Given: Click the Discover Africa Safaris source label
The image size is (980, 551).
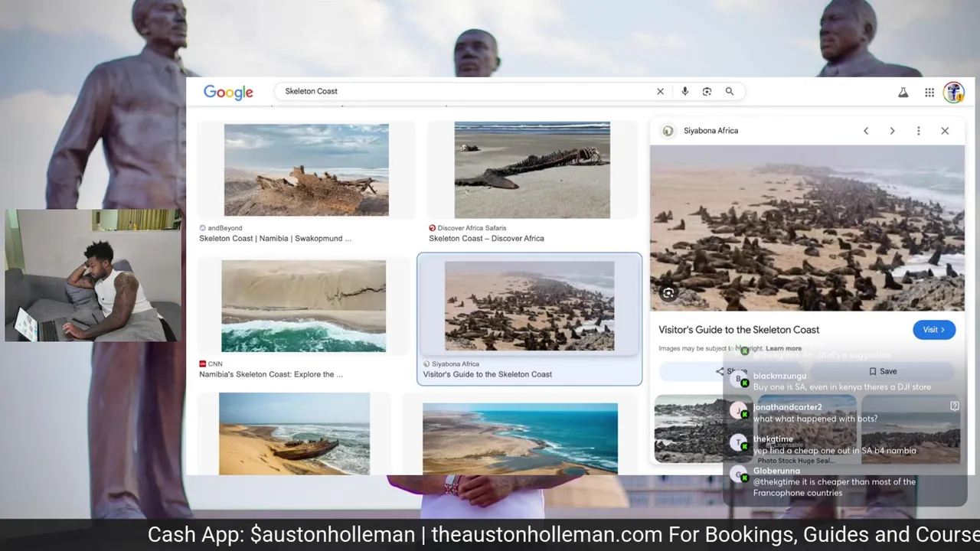Looking at the screenshot, I should coord(472,228).
